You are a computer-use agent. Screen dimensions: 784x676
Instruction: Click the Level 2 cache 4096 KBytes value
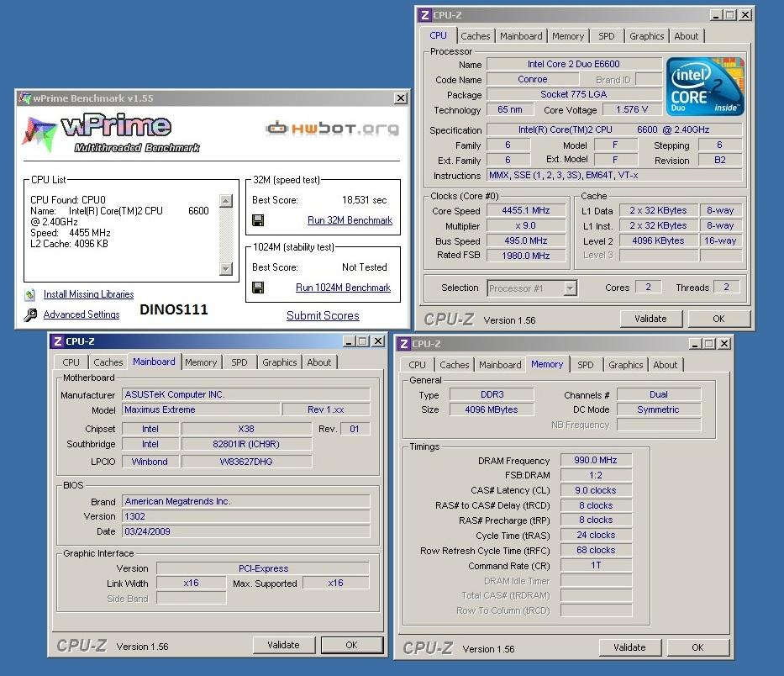point(658,240)
